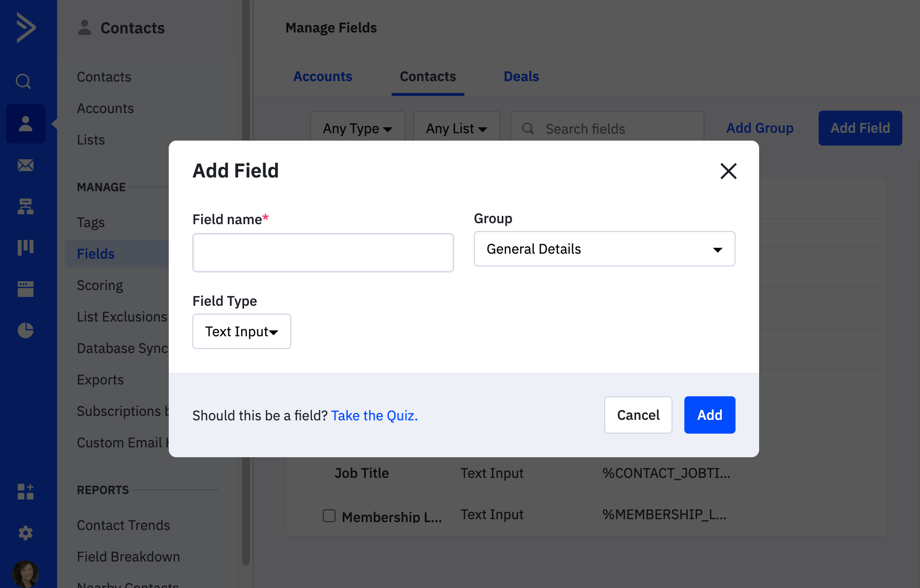Switch to the Deals tab
The height and width of the screenshot is (588, 920).
click(521, 76)
